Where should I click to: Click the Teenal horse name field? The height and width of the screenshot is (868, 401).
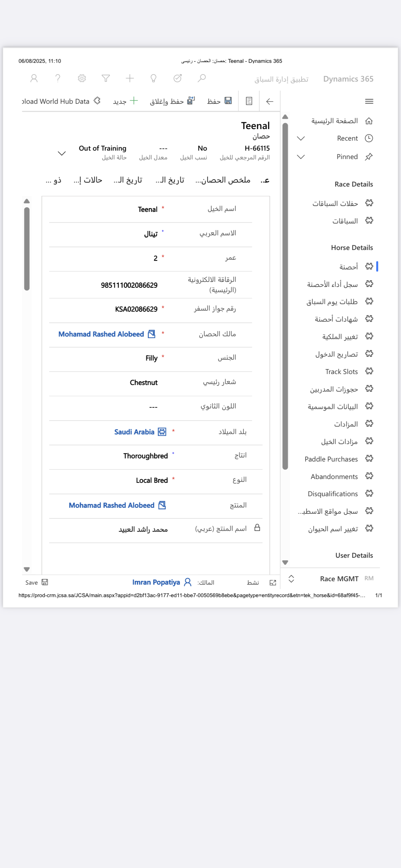[147, 210]
